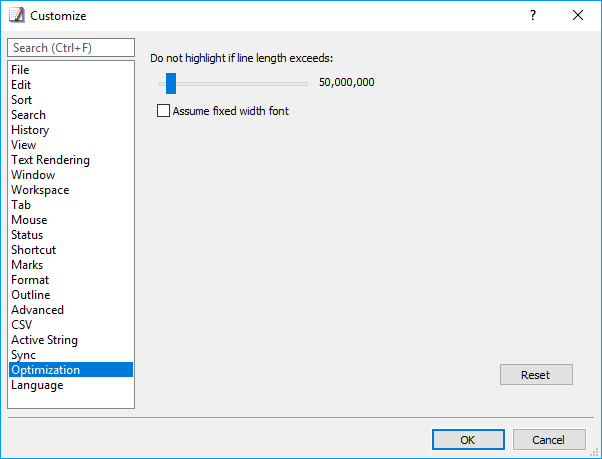Open help with the question mark button
This screenshot has width=602, height=459.
[x=533, y=15]
